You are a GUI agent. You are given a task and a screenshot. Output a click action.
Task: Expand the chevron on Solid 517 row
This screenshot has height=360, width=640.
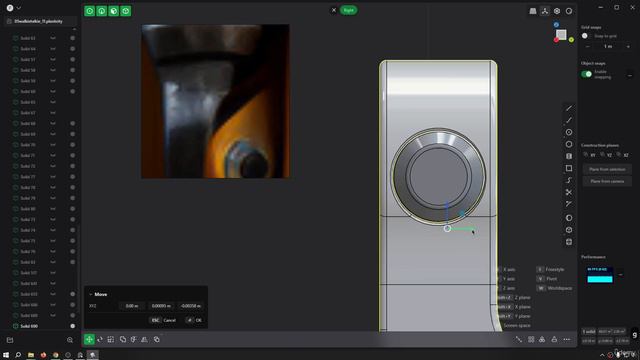[53, 272]
